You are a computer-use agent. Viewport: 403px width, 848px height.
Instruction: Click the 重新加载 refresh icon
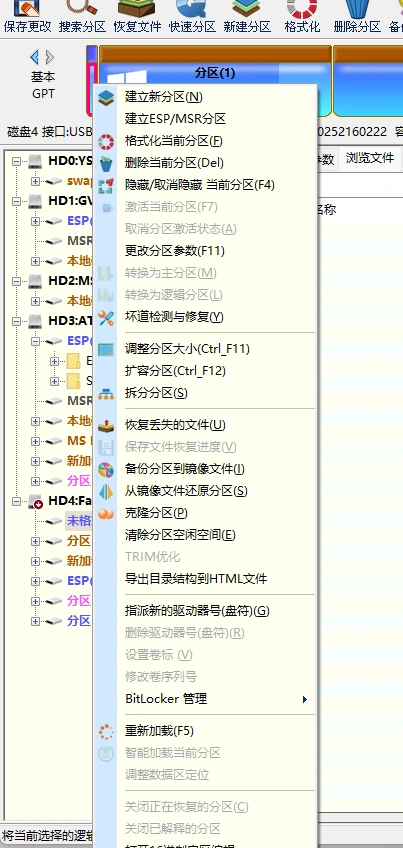106,732
